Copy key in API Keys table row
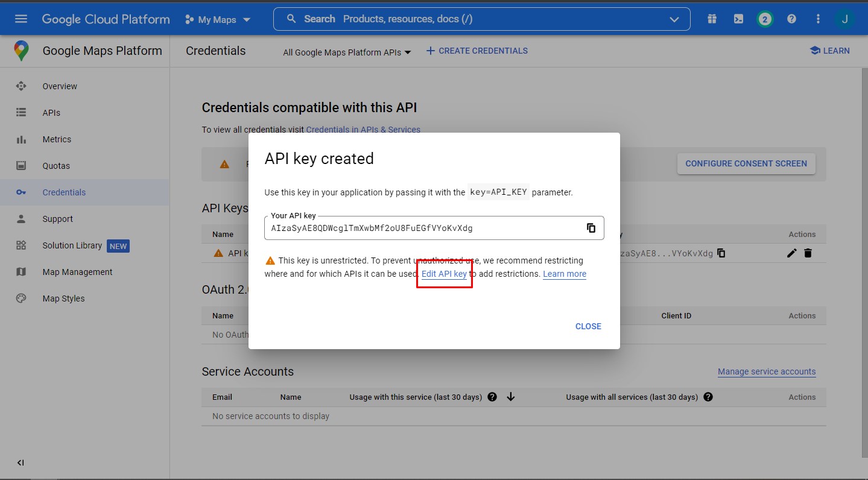 [721, 253]
